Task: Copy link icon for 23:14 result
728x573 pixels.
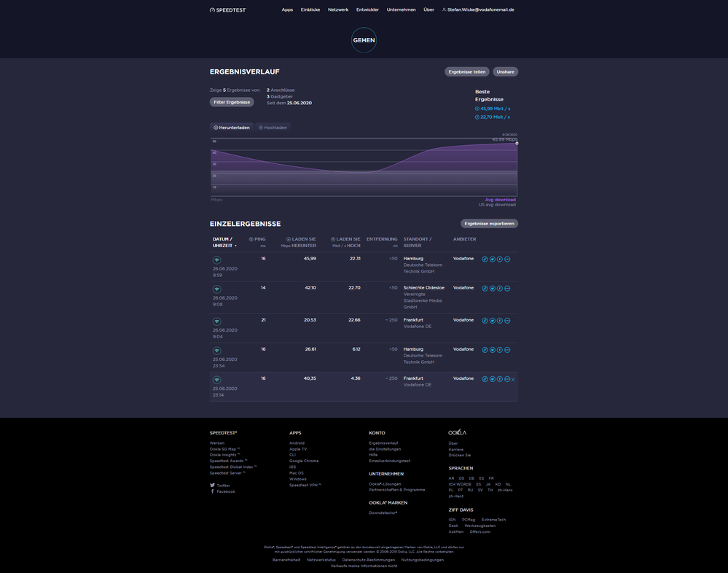Action: coord(485,379)
